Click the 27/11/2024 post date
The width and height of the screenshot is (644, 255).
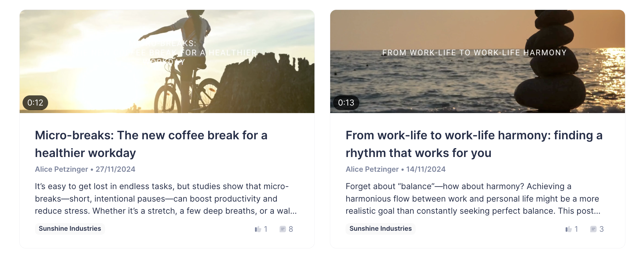pyautogui.click(x=116, y=169)
